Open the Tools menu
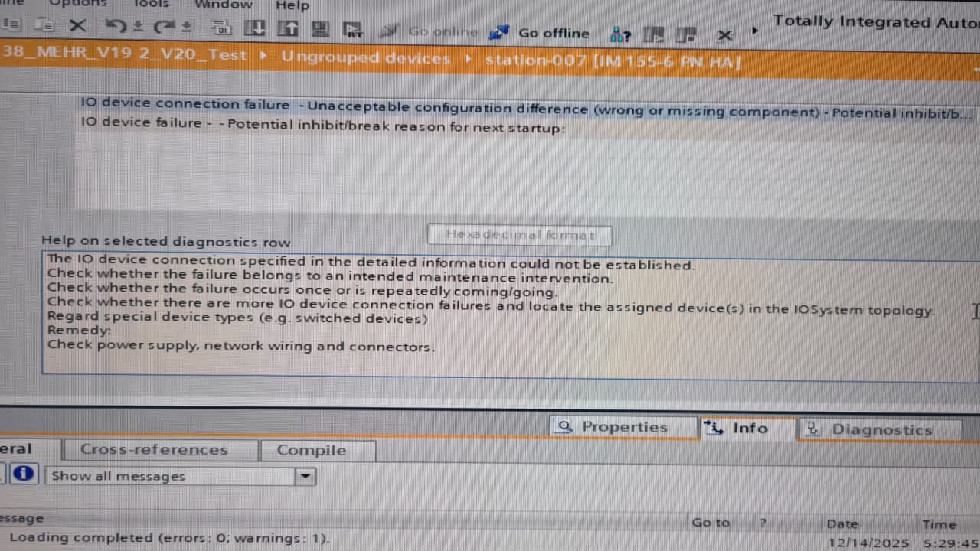Viewport: 980px width, 551px height. pos(151,4)
